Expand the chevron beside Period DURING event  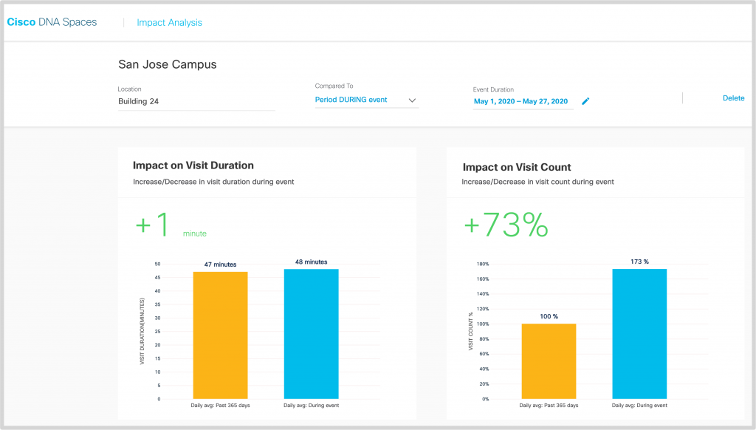[412, 100]
